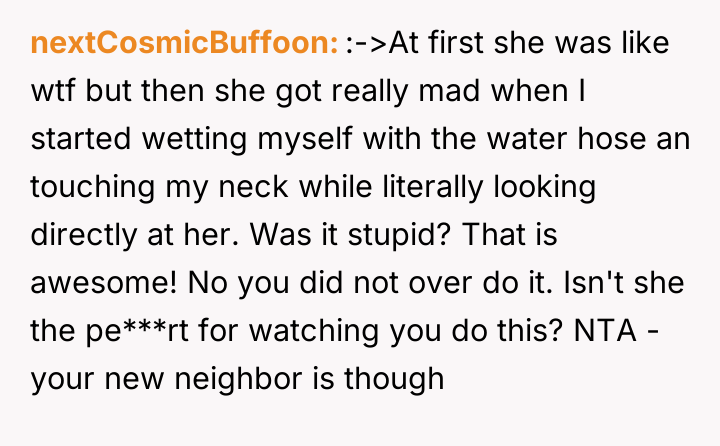The height and width of the screenshot is (446, 720).
Task: Open the nextCosmicBuffoon user profile
Action: [x=185, y=44]
